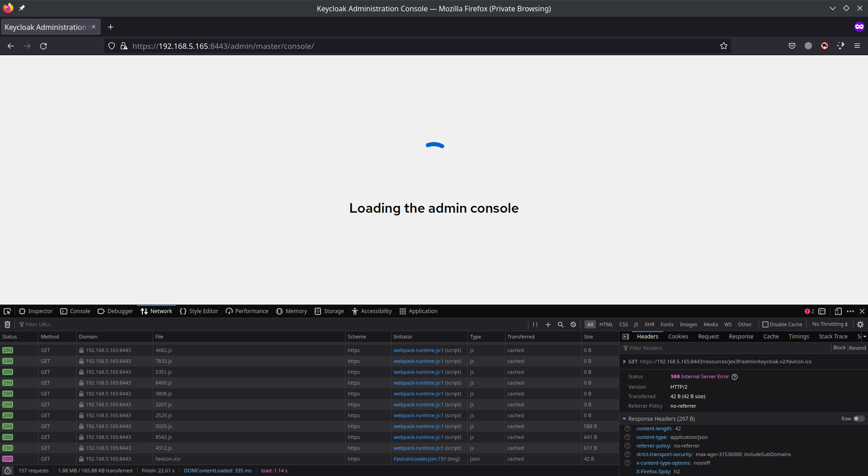This screenshot has height=476, width=868.
Task: Open the Timings details tab
Action: (799, 337)
